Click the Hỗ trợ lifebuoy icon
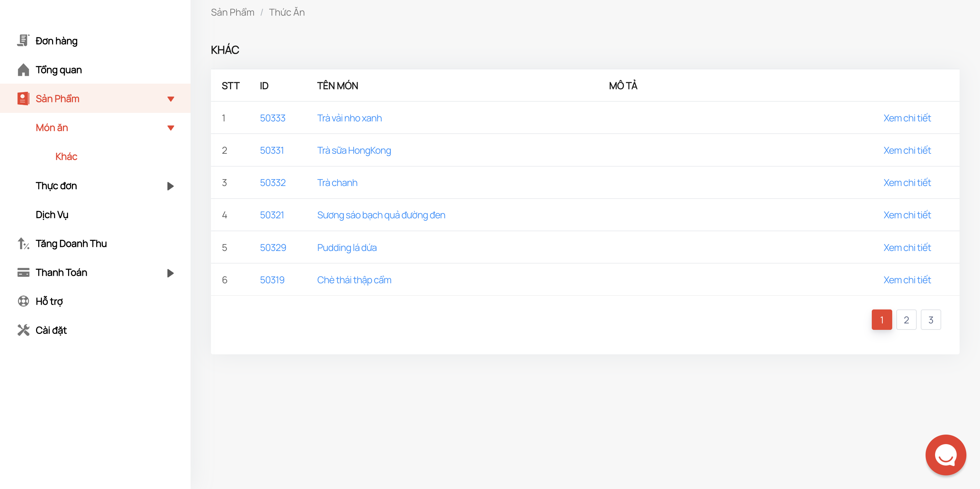This screenshot has width=980, height=489. pyautogui.click(x=23, y=301)
